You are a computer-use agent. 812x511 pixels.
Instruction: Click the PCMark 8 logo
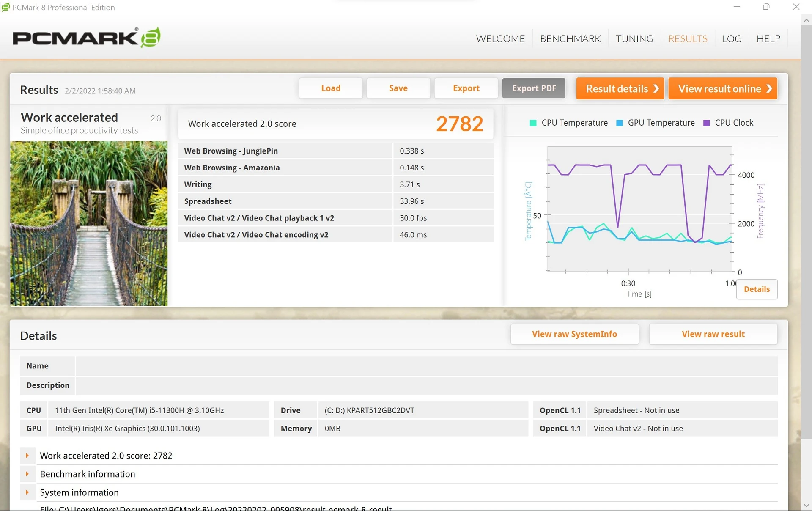coord(87,38)
